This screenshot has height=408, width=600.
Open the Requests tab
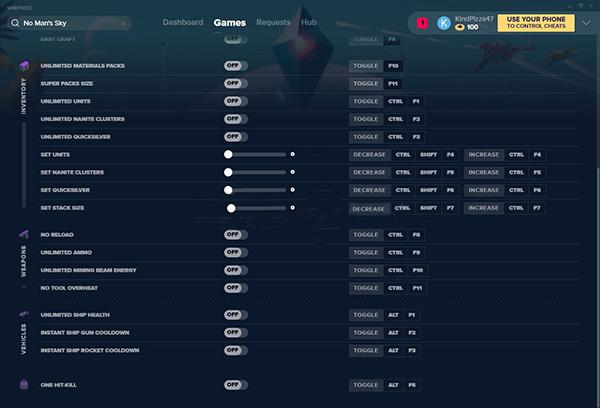click(x=273, y=22)
